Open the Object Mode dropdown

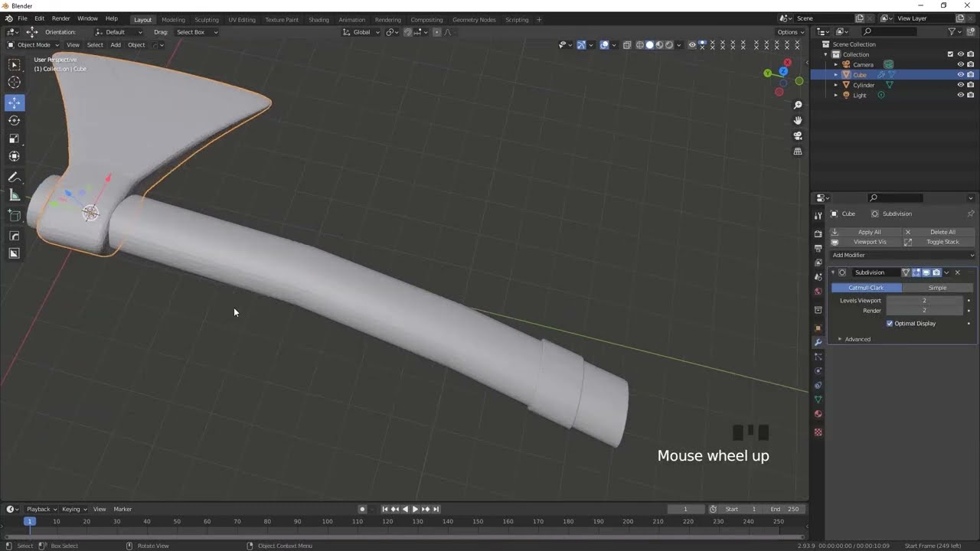[x=33, y=45]
